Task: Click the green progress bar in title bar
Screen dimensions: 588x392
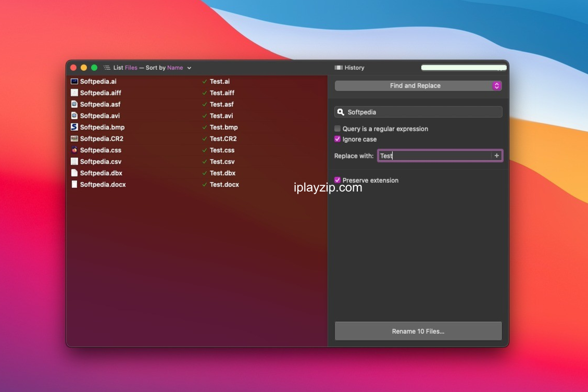Action: [464, 68]
